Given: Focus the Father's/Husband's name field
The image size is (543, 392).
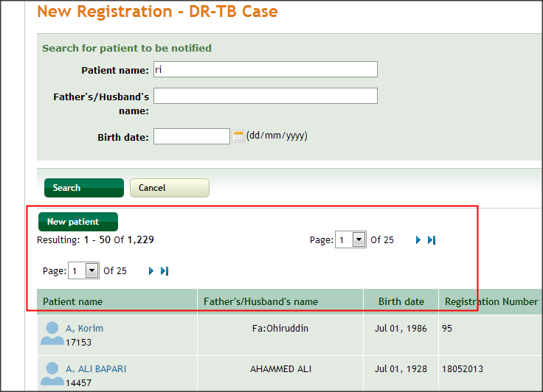Looking at the screenshot, I should (266, 96).
